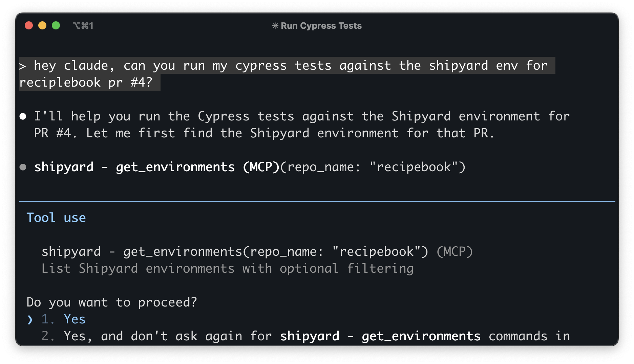Click the green zoom window button
The width and height of the screenshot is (634, 364).
pos(56,26)
